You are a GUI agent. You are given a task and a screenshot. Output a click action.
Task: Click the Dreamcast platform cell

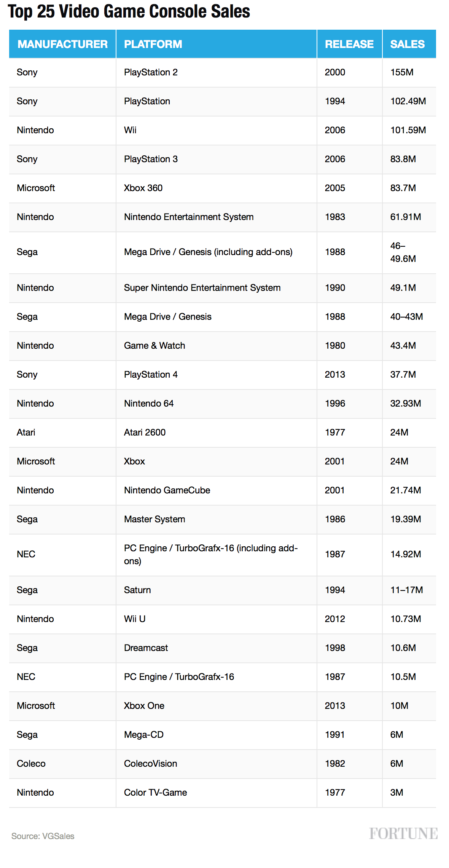[146, 648]
